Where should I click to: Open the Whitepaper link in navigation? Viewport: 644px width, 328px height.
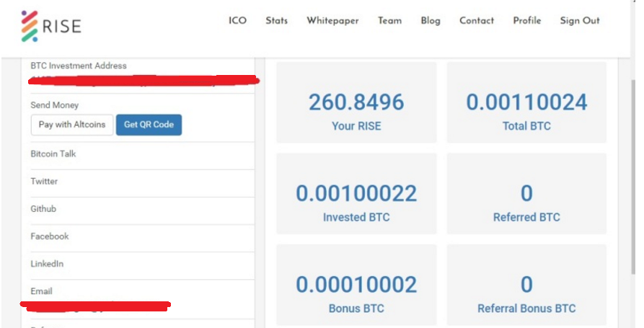(332, 21)
